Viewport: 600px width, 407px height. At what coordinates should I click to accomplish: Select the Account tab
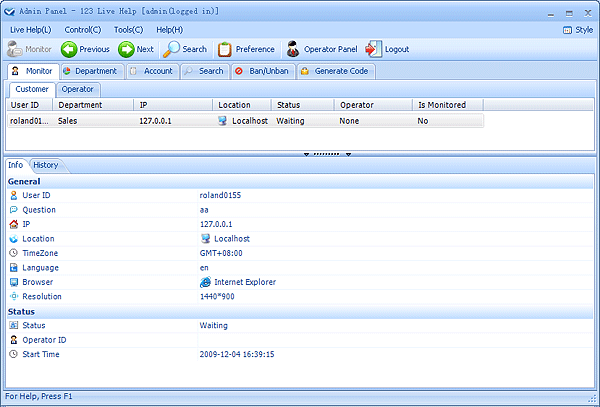(x=152, y=71)
